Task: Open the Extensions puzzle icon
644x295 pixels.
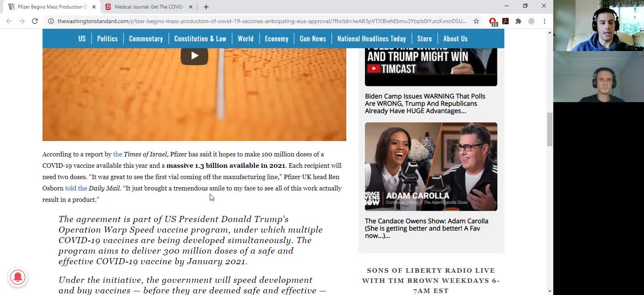Action: (x=518, y=21)
